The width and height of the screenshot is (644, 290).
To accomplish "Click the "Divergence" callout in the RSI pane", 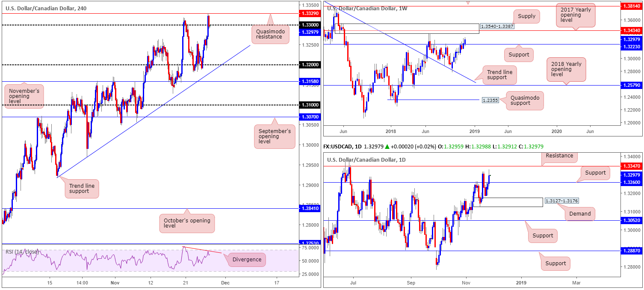I will 246,260.
